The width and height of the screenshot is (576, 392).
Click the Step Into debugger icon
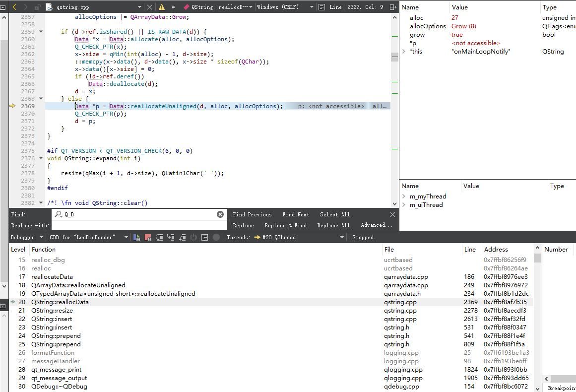171,238
